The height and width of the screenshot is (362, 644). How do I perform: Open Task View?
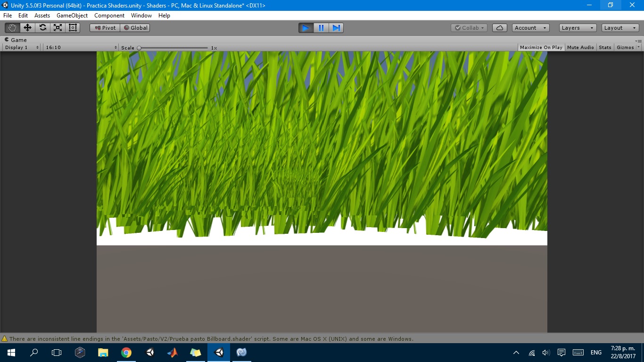(x=57, y=353)
